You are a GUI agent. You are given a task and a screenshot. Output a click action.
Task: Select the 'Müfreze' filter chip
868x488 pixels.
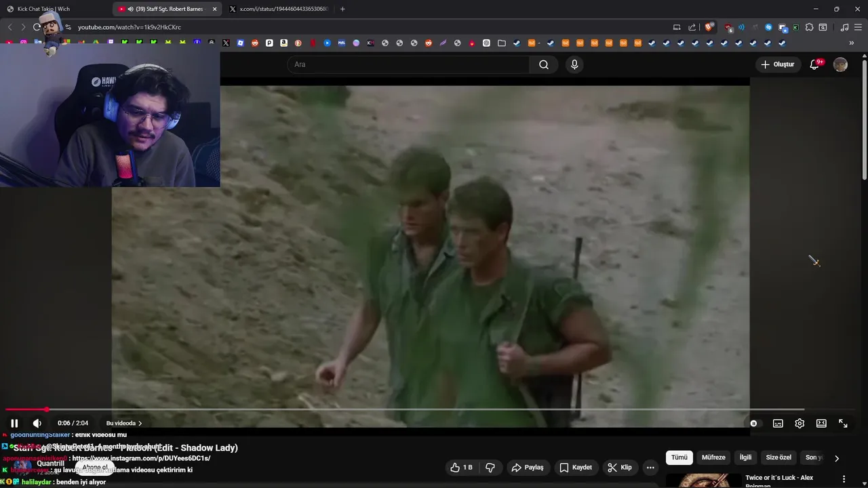(x=713, y=457)
